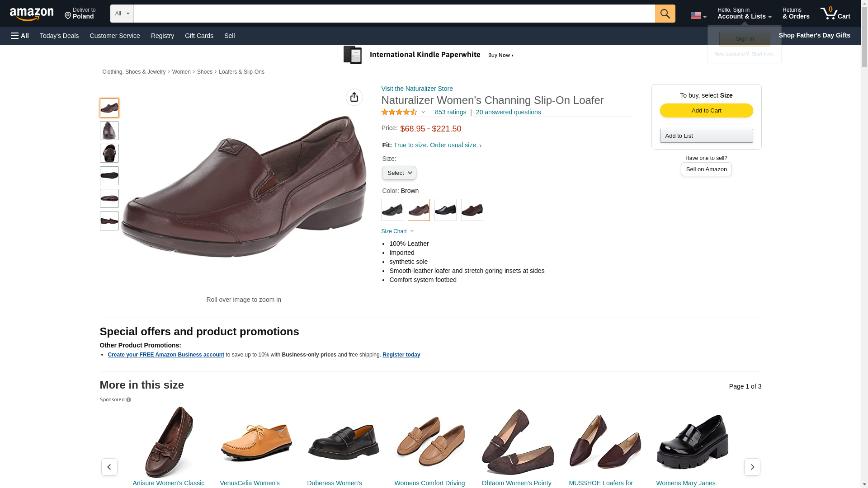Go to previous carousel page arrow
Image resolution: width=868 pixels, height=488 pixels.
(x=109, y=467)
